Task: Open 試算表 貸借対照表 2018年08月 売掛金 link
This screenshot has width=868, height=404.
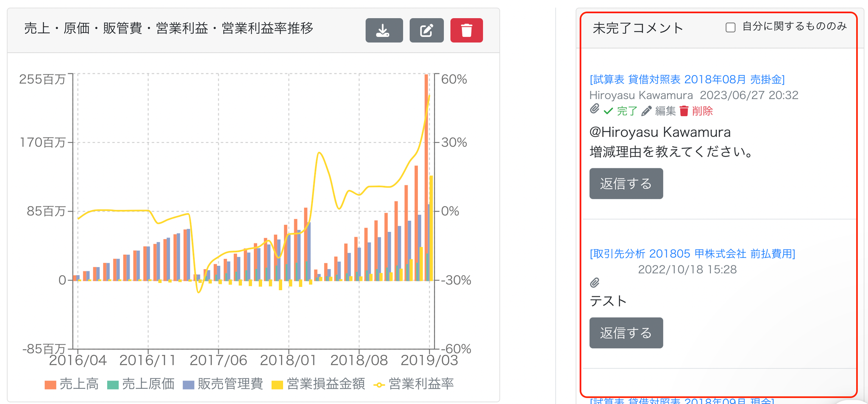Action: click(x=687, y=79)
